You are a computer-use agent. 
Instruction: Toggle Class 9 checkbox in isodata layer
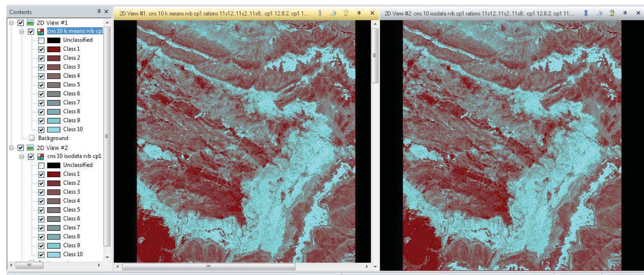tap(41, 246)
